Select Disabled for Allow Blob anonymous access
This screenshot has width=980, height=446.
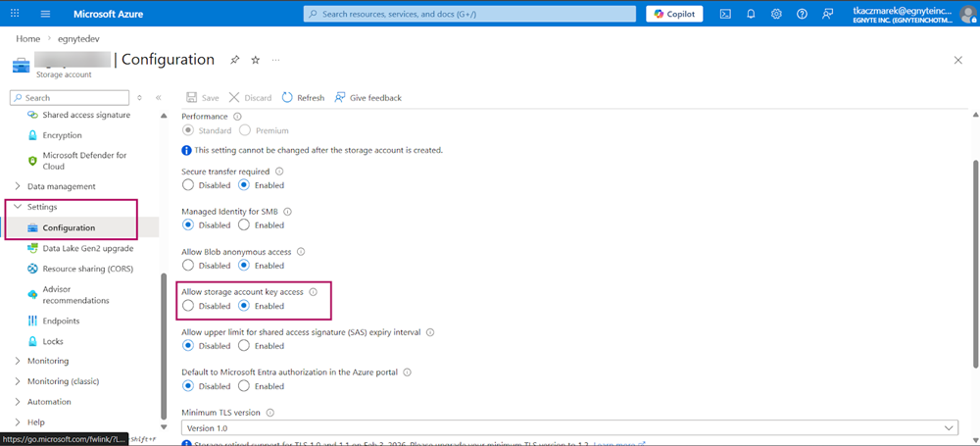coord(188,266)
